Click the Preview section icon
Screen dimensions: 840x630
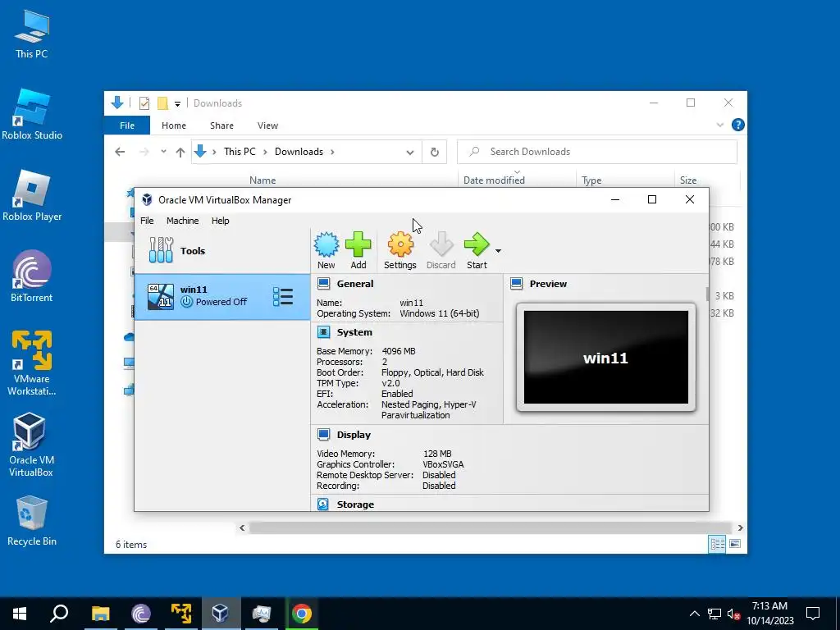(x=517, y=283)
